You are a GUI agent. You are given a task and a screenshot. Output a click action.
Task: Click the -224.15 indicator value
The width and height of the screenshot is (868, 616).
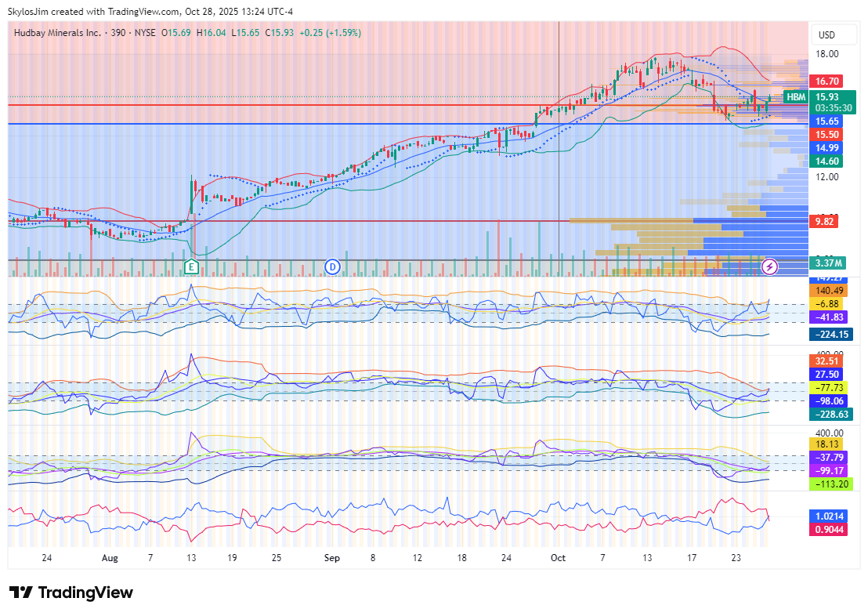point(831,335)
